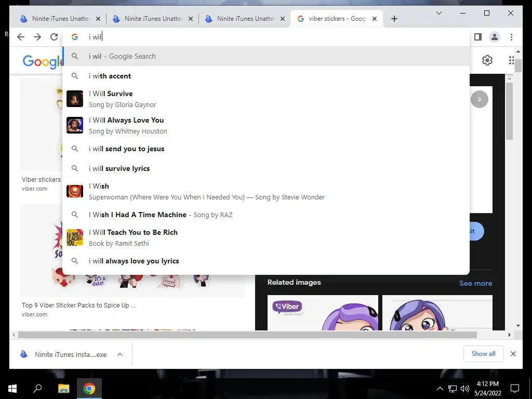This screenshot has height=399, width=532.
Task: Click the Whitney Houston suggestion thumbnail
Action: [75, 125]
